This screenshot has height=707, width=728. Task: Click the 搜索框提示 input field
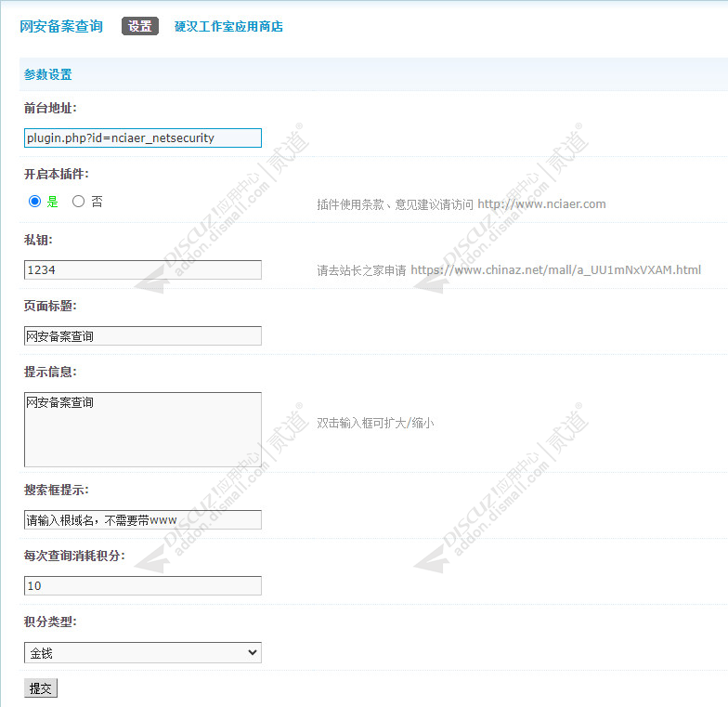[143, 520]
